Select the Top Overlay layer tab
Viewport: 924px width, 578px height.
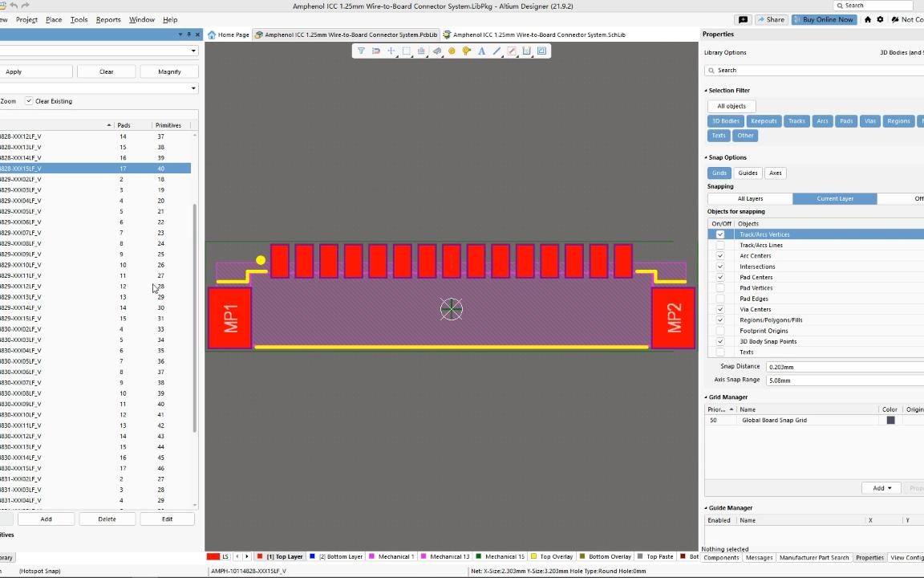click(552, 557)
